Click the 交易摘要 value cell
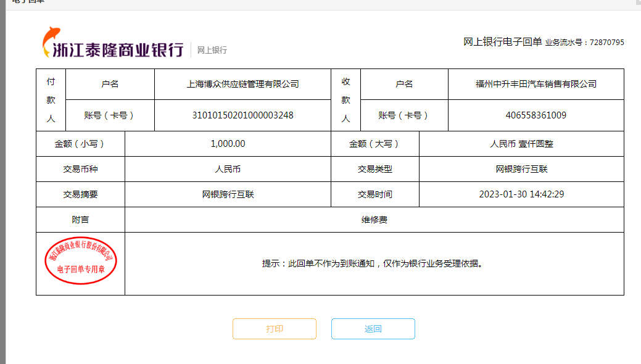The image size is (641, 364). 228,194
